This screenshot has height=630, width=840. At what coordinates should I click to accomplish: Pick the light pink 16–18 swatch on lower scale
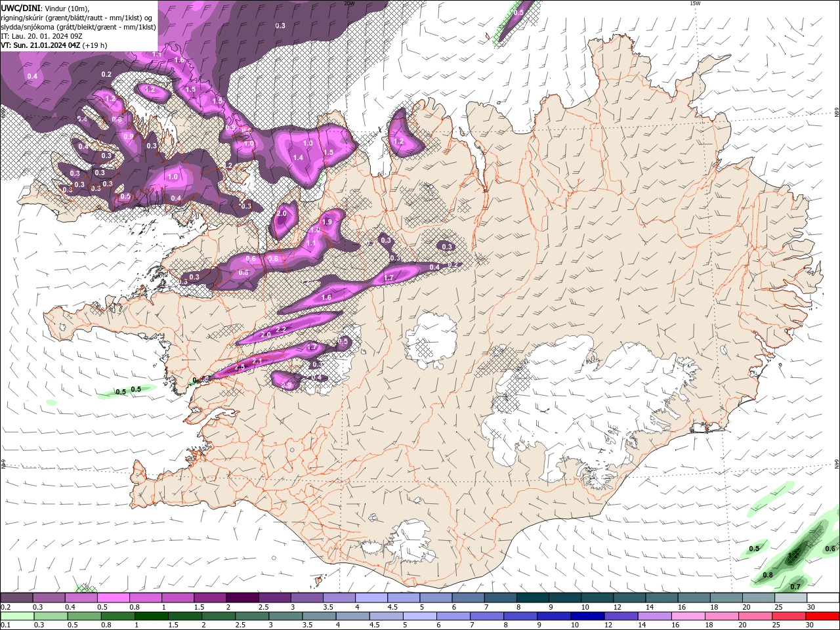click(688, 616)
